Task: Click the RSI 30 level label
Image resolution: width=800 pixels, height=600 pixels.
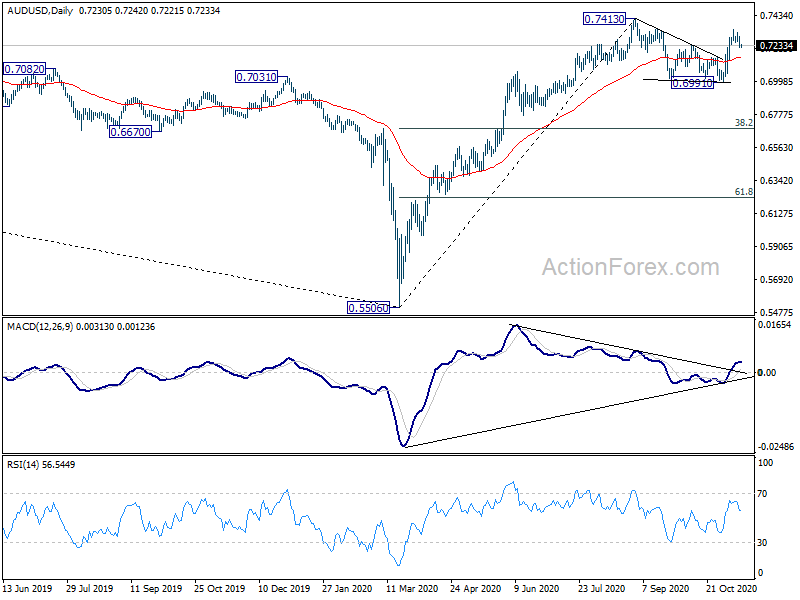Action: click(762, 542)
